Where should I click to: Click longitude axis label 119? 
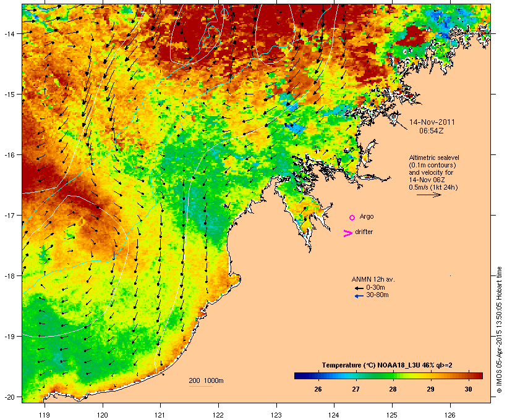[x=45, y=415]
